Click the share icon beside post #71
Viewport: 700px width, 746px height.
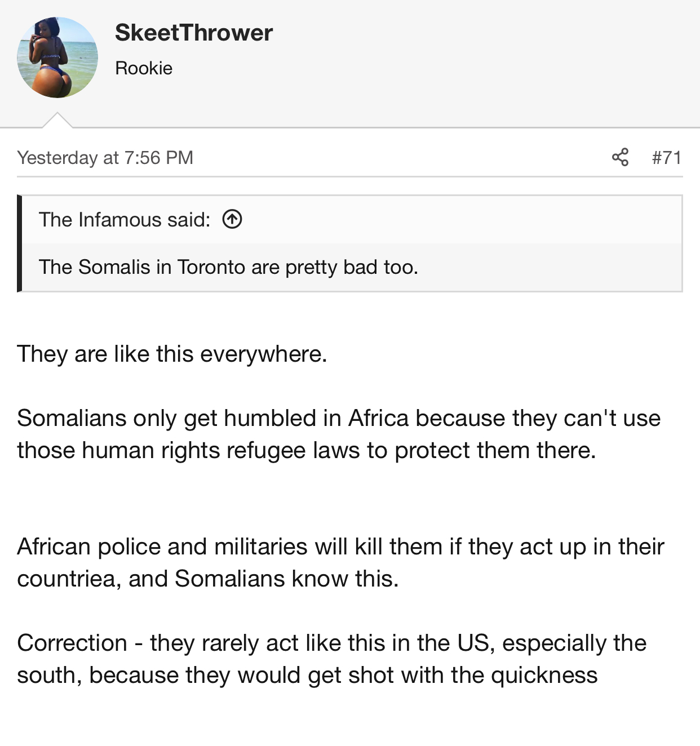(620, 157)
